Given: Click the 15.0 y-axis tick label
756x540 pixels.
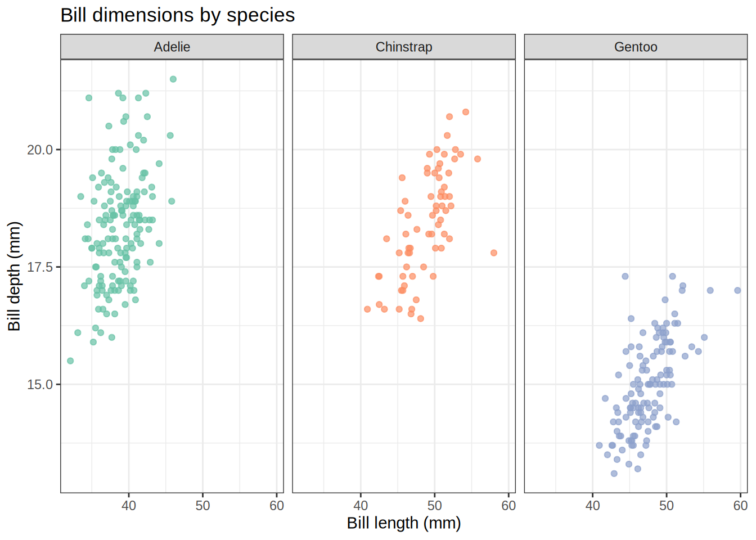Looking at the screenshot, I should pos(40,385).
